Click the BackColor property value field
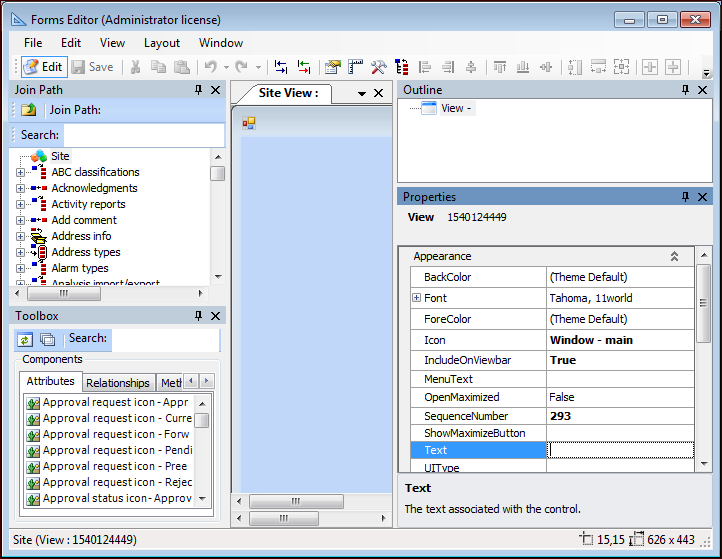The width and height of the screenshot is (722, 559). coord(620,277)
